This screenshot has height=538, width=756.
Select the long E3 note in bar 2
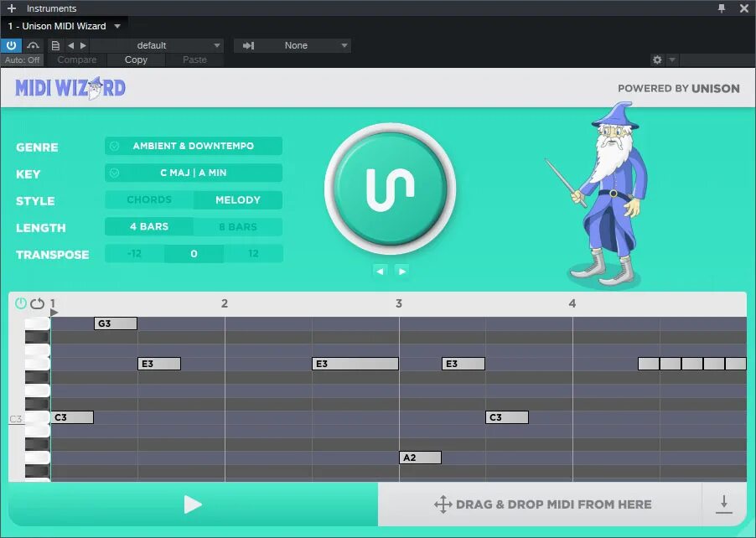(x=355, y=364)
